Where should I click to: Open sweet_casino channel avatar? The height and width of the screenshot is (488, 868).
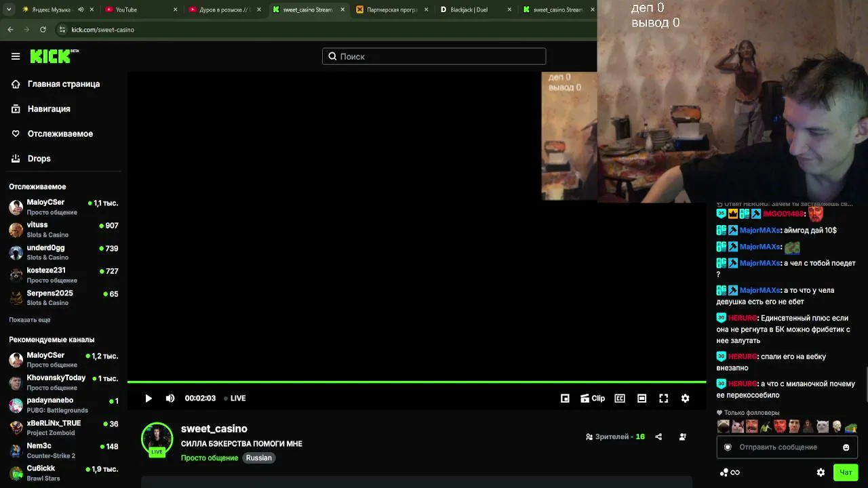(x=157, y=439)
